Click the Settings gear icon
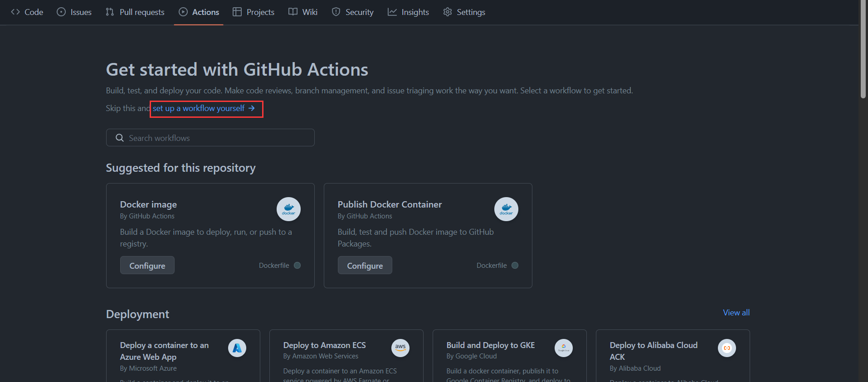Image resolution: width=868 pixels, height=382 pixels. (448, 12)
